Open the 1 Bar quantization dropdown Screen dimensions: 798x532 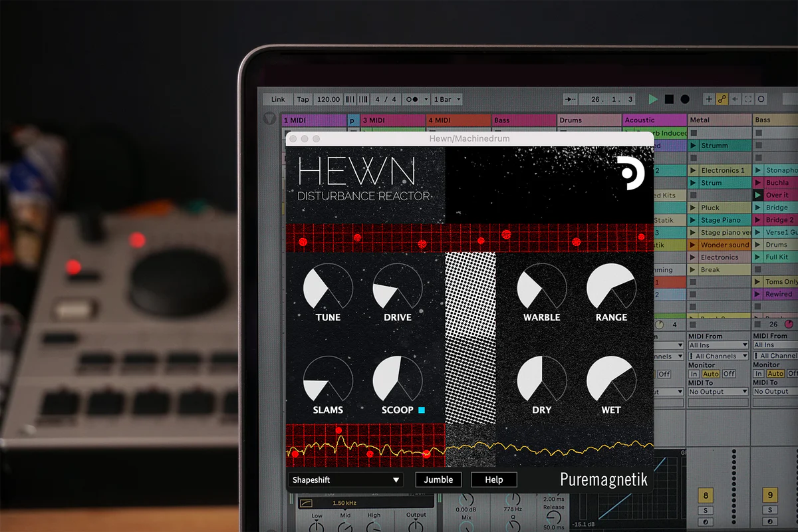tap(447, 99)
